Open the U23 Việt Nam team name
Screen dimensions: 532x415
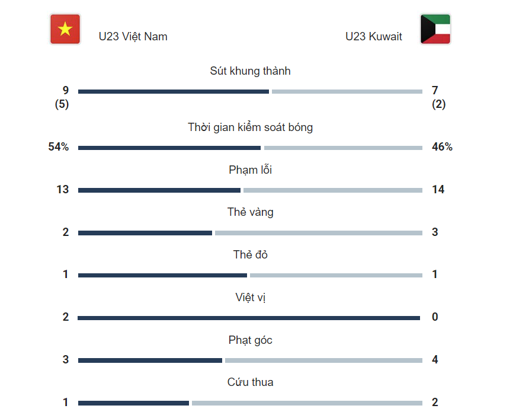pyautogui.click(x=133, y=37)
